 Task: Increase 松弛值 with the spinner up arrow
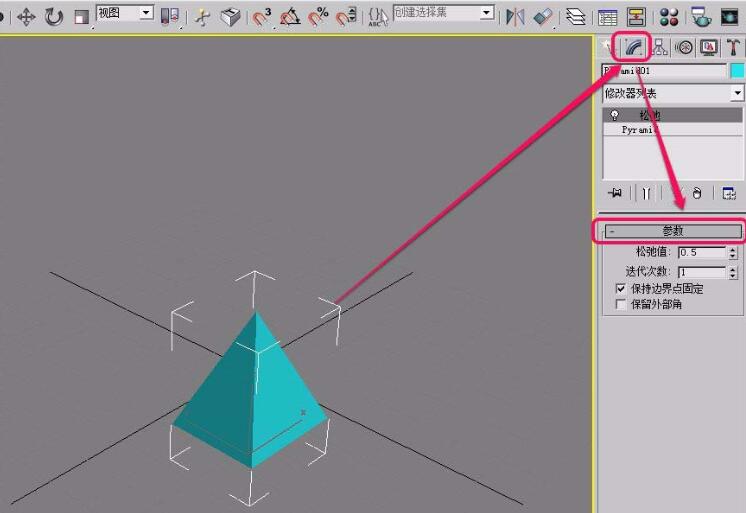click(733, 249)
